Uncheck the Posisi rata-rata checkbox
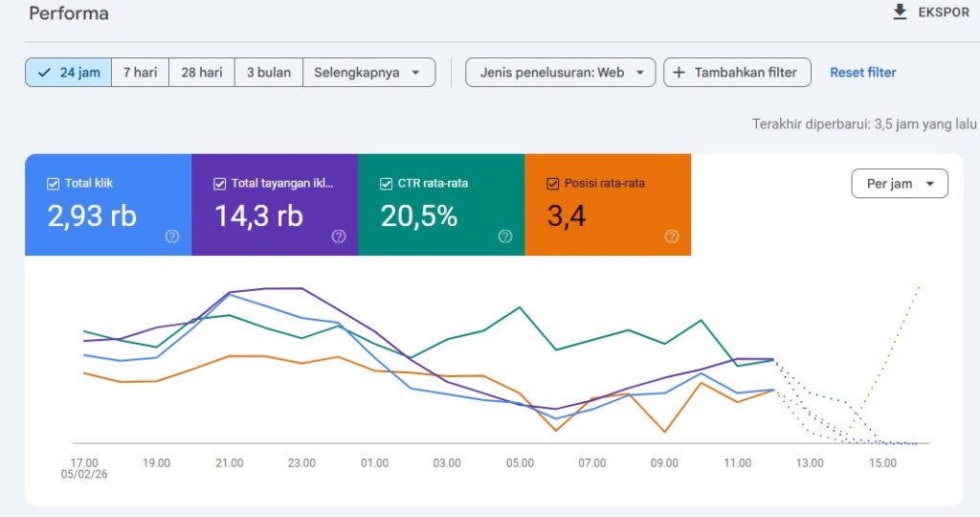The width and height of the screenshot is (980, 517). click(552, 184)
